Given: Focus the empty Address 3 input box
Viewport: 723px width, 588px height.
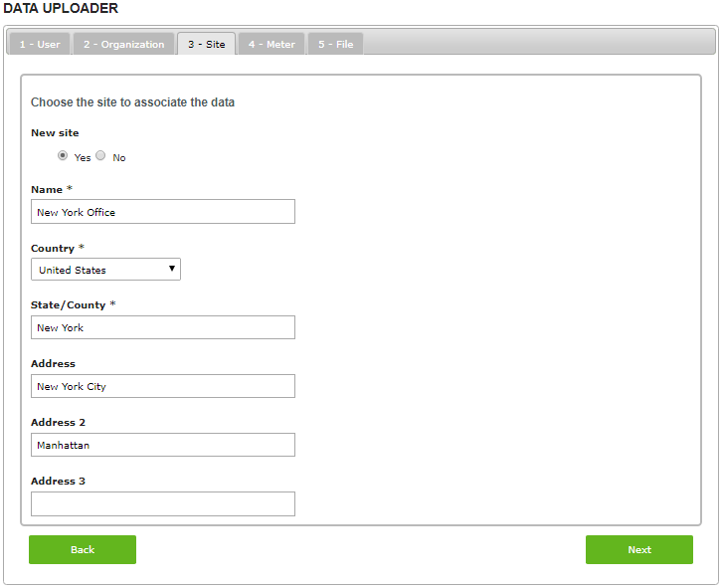Looking at the screenshot, I should point(163,503).
